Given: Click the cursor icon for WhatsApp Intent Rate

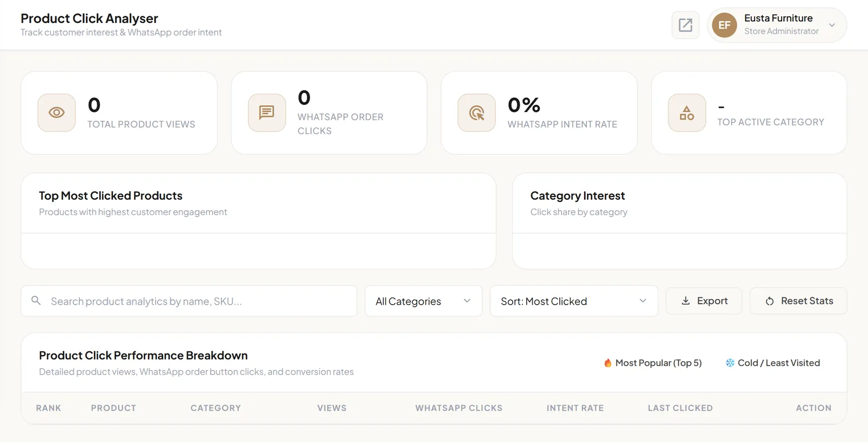Looking at the screenshot, I should (x=476, y=112).
